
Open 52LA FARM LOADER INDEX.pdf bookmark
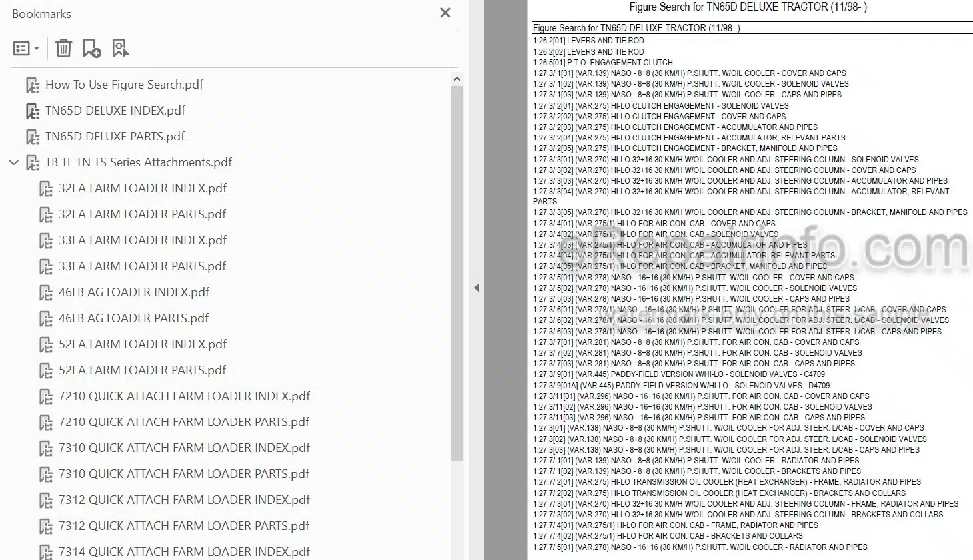tap(143, 344)
